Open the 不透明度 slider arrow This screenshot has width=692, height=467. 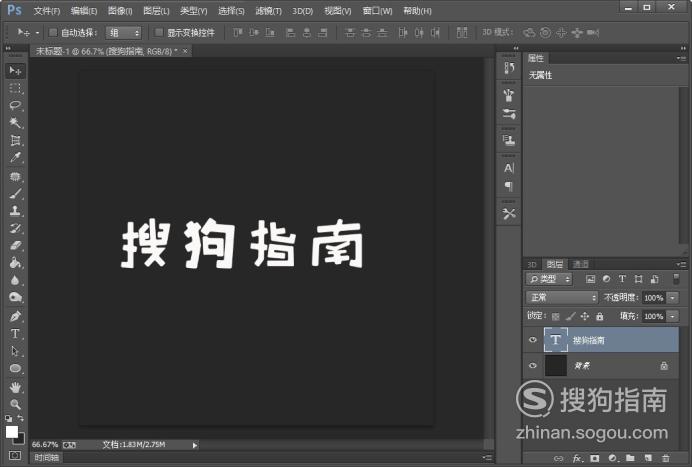pos(672,298)
